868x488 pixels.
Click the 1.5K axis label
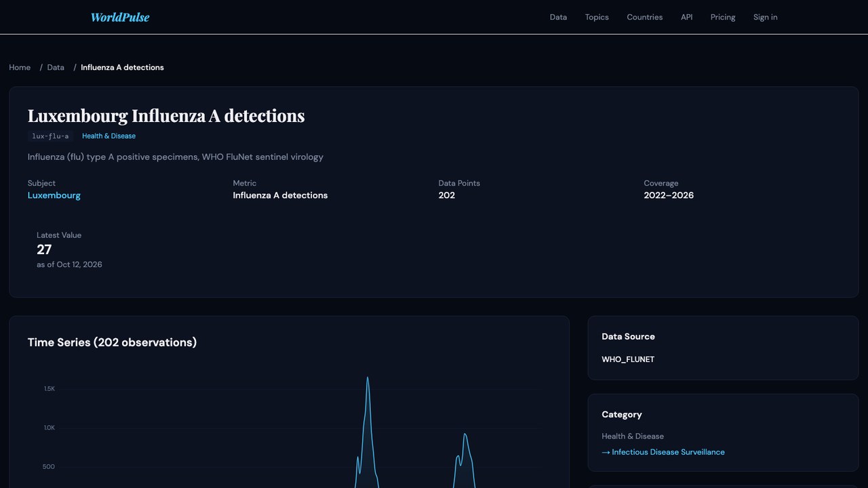[x=50, y=388]
